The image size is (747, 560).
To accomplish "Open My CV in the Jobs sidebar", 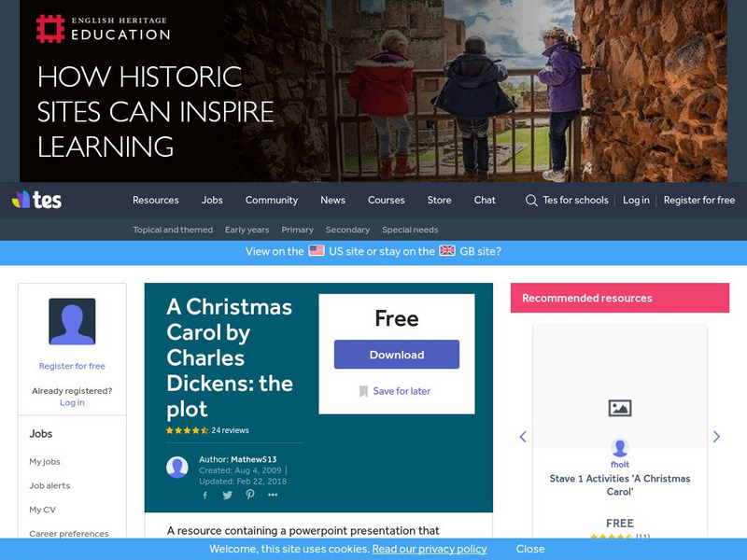I will pos(43,509).
